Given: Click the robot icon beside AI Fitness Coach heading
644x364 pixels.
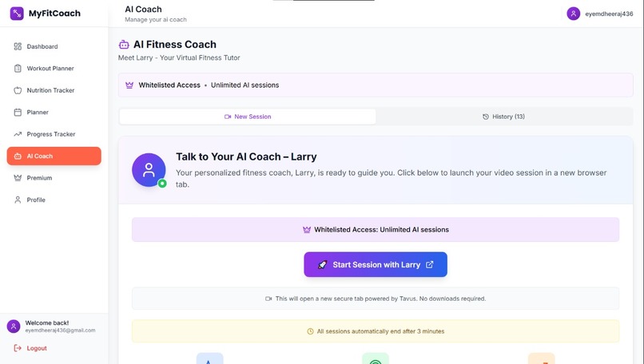Looking at the screenshot, I should [x=124, y=45].
